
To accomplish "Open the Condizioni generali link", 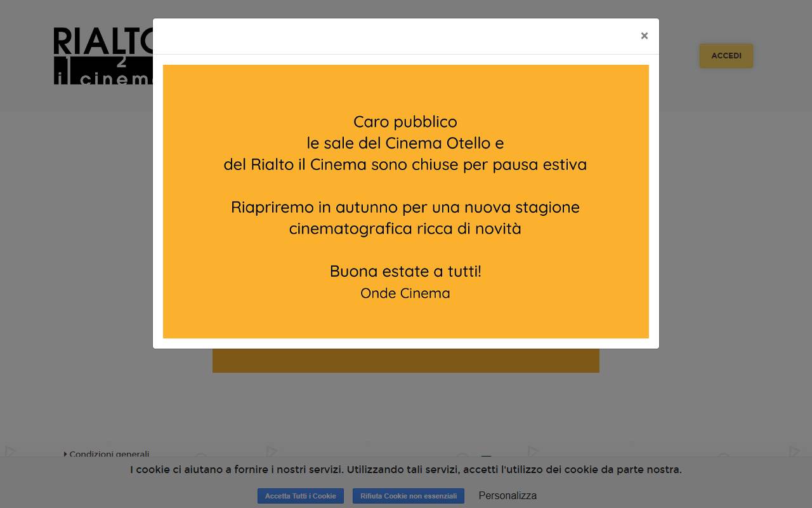I will (x=109, y=454).
